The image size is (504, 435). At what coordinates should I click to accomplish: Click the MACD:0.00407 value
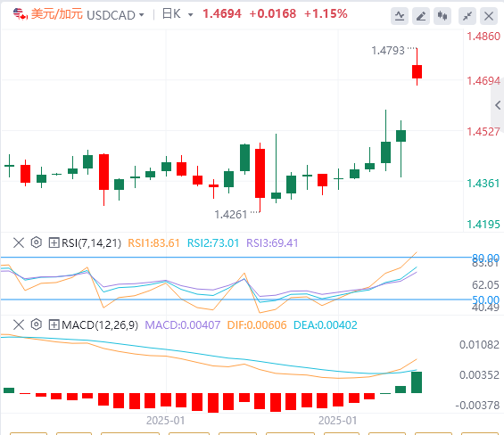[183, 325]
